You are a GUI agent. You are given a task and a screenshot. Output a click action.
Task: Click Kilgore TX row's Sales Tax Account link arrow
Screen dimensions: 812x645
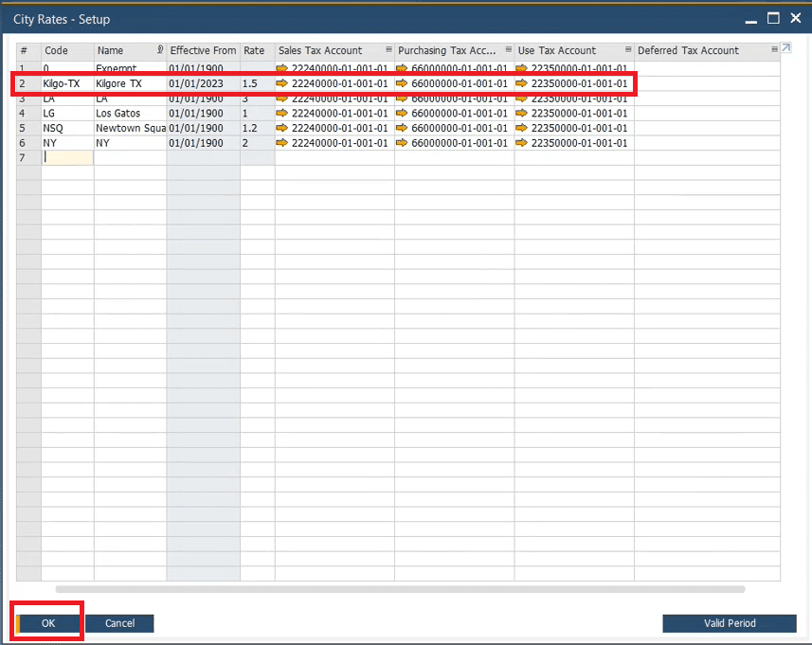click(x=280, y=82)
